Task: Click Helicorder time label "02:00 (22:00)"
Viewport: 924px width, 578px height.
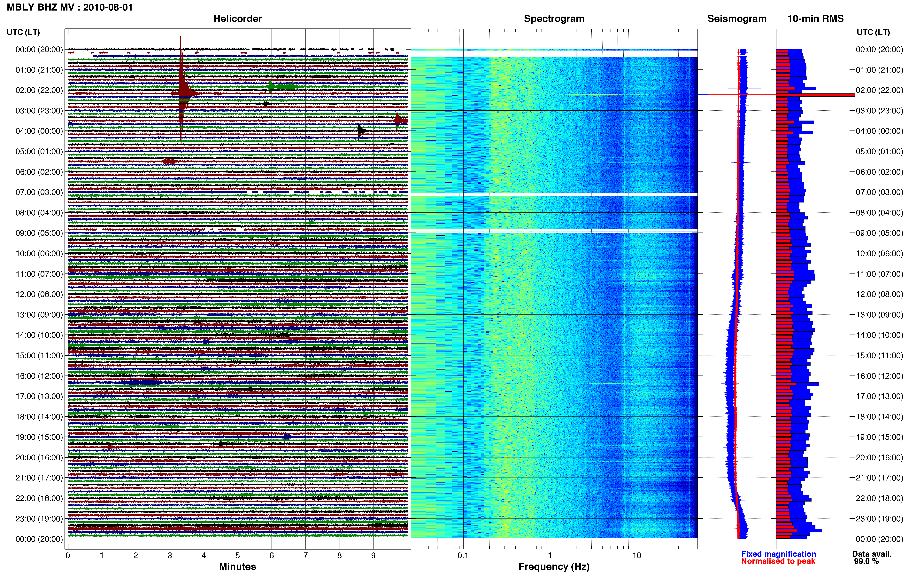Action: (39, 90)
